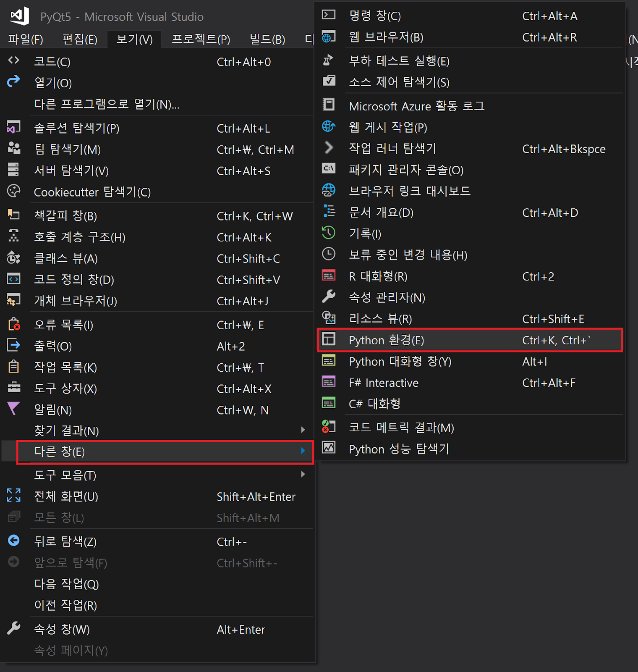This screenshot has width=638, height=672.
Task: Click the 속성 창 wrench icon
Action: 13,628
